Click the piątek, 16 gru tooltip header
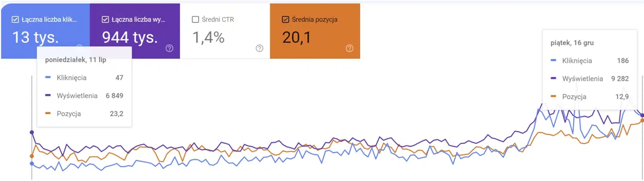 click(572, 43)
